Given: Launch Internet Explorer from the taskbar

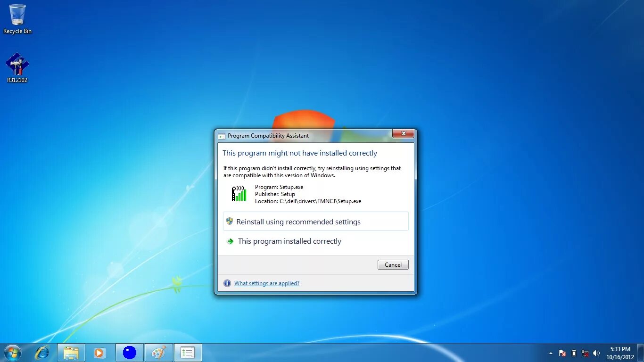Looking at the screenshot, I should click(x=42, y=353).
